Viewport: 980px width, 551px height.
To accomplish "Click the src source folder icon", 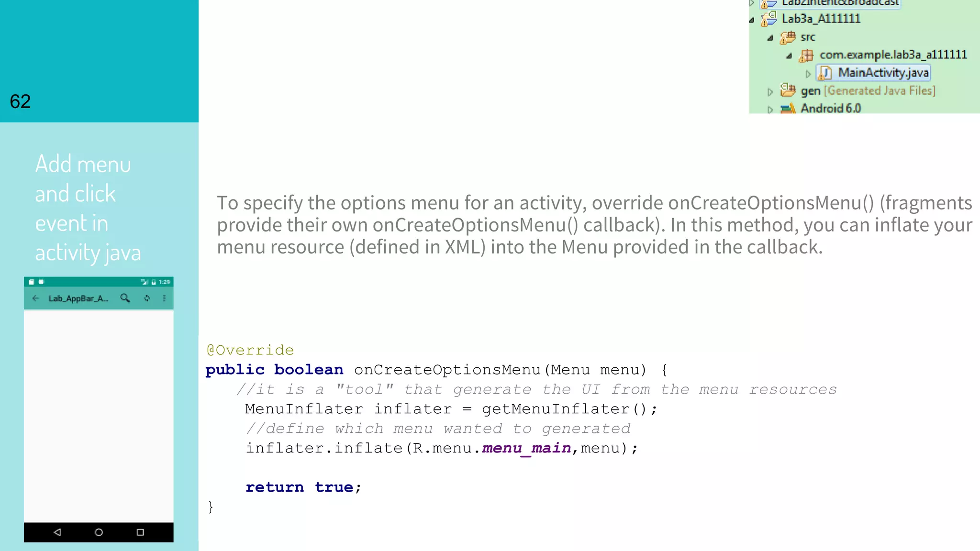I will [x=788, y=37].
